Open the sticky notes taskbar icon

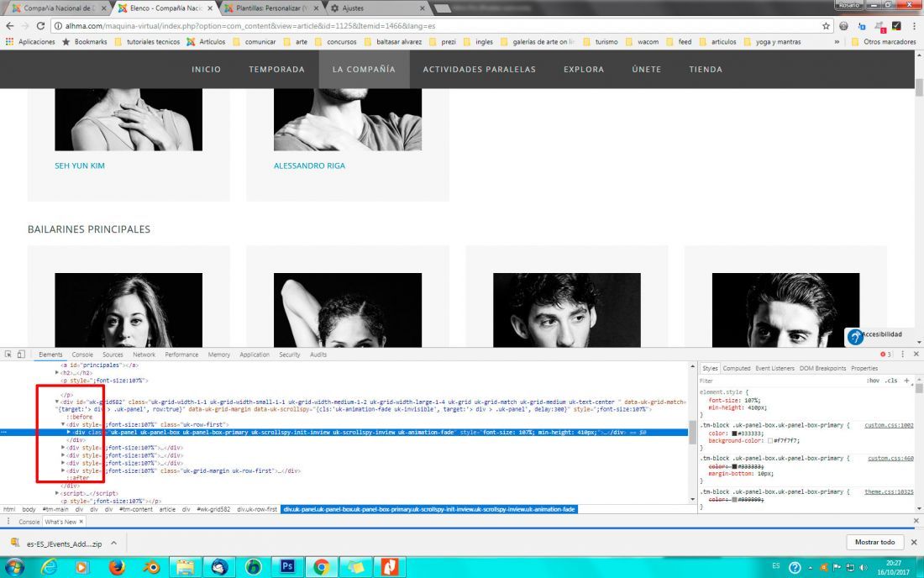[355, 567]
